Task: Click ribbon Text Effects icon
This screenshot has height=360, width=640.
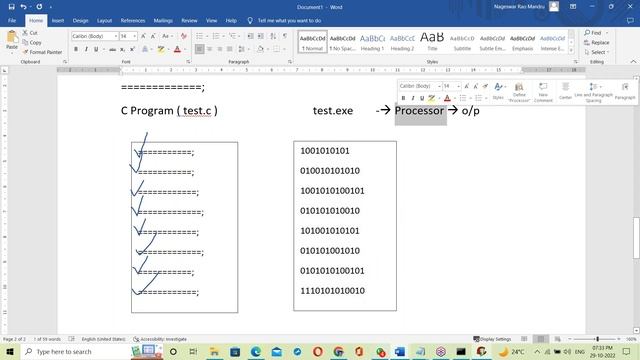Action: point(145,49)
